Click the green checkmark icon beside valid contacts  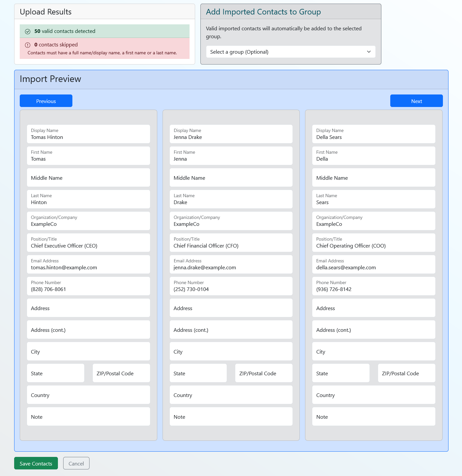point(28,31)
